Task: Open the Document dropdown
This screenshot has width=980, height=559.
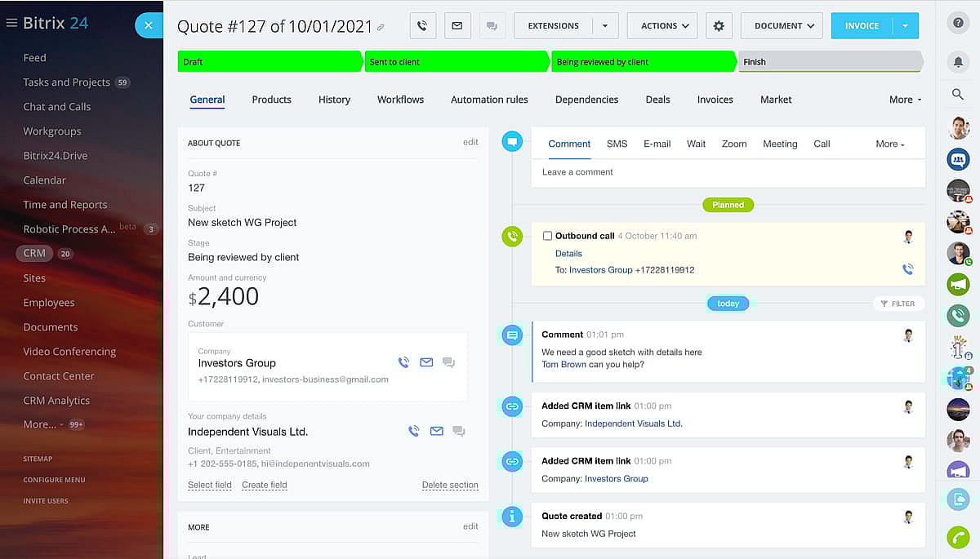Action: (782, 26)
